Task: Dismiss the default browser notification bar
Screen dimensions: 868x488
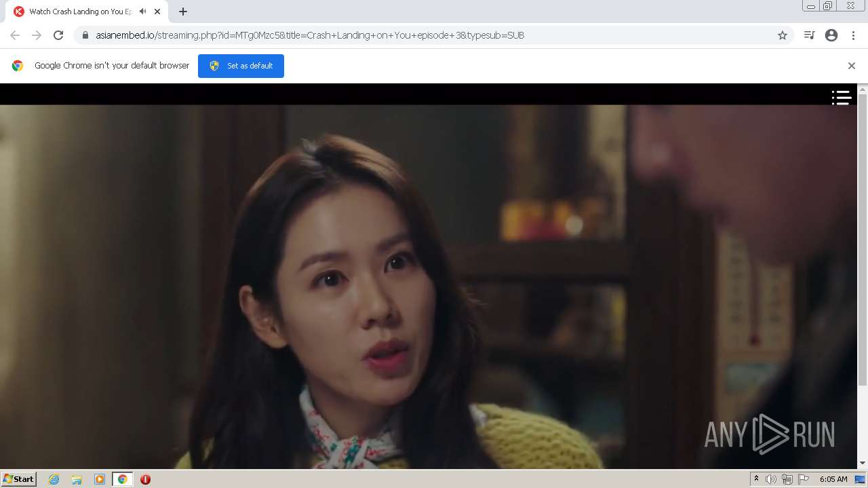Action: (852, 66)
